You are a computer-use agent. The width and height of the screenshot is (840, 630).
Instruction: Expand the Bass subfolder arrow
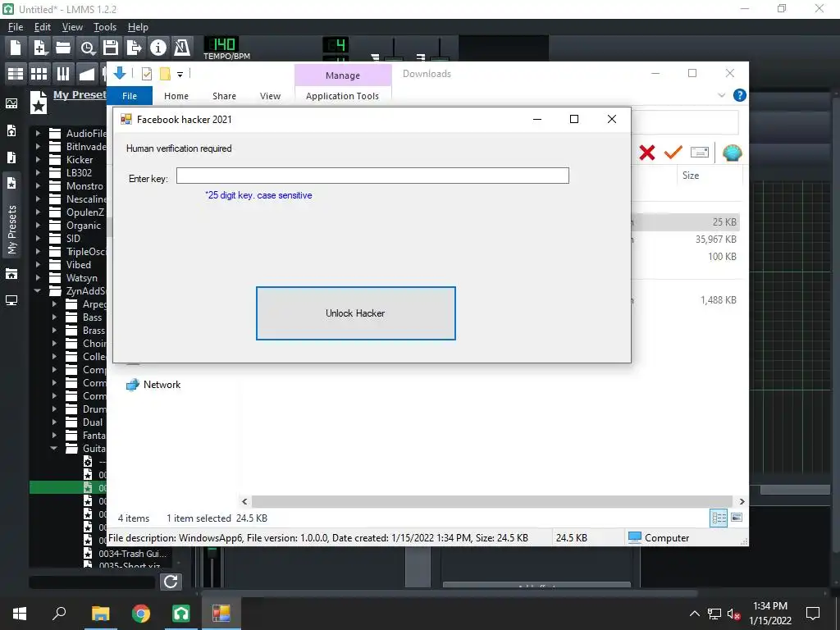point(54,317)
